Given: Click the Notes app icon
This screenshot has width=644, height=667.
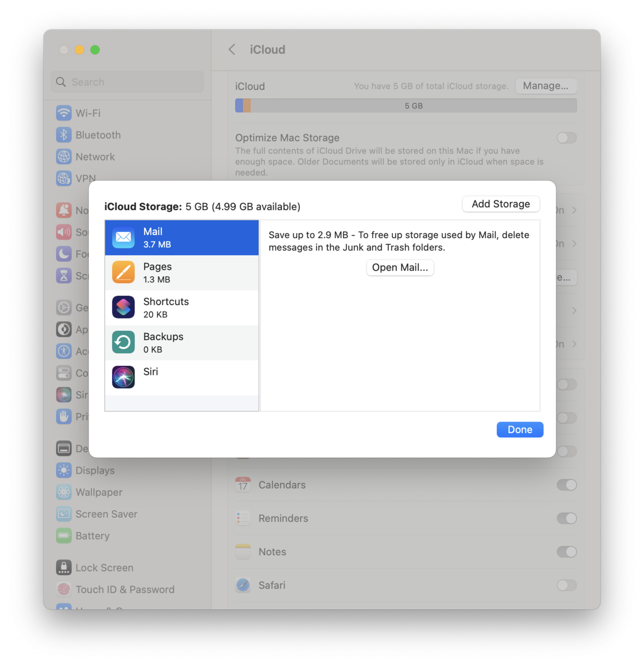Looking at the screenshot, I should pos(243,552).
